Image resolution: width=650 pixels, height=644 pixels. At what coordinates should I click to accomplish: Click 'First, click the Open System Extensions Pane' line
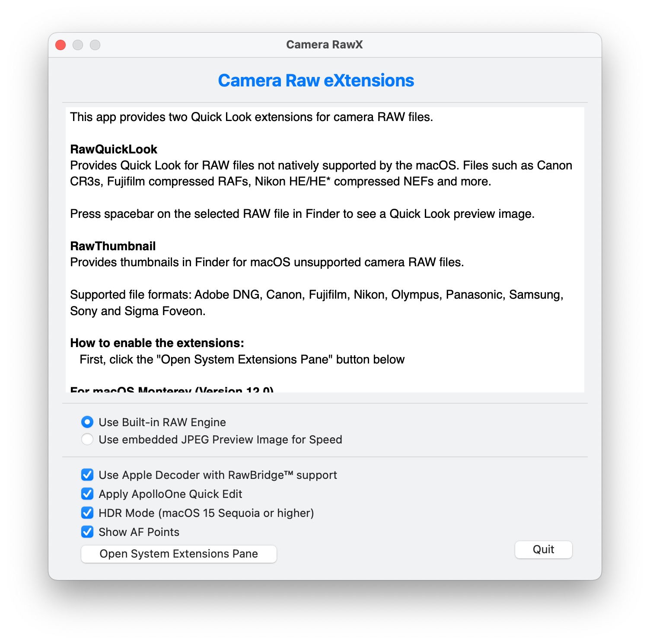[x=242, y=360]
